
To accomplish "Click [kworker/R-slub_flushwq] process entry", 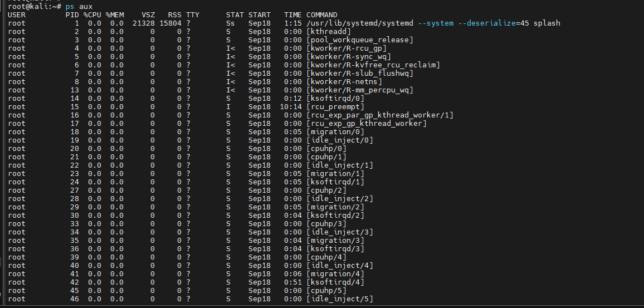I will (x=360, y=73).
